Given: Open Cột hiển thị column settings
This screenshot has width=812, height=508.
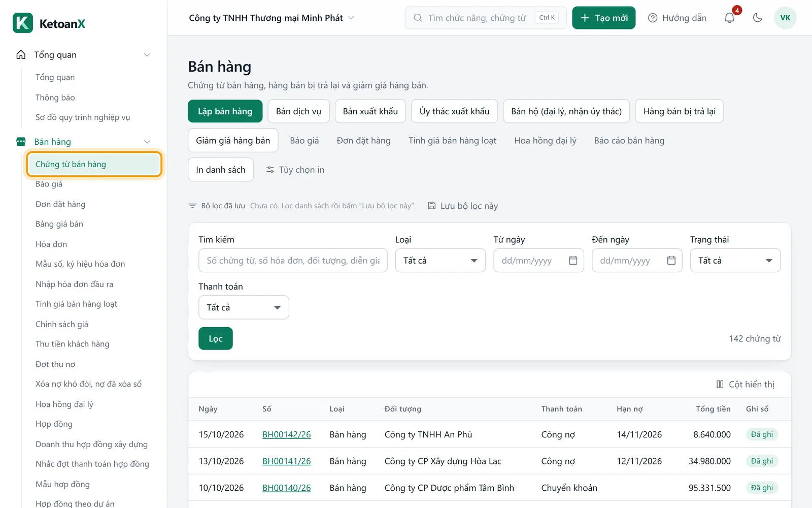Looking at the screenshot, I should click(746, 385).
